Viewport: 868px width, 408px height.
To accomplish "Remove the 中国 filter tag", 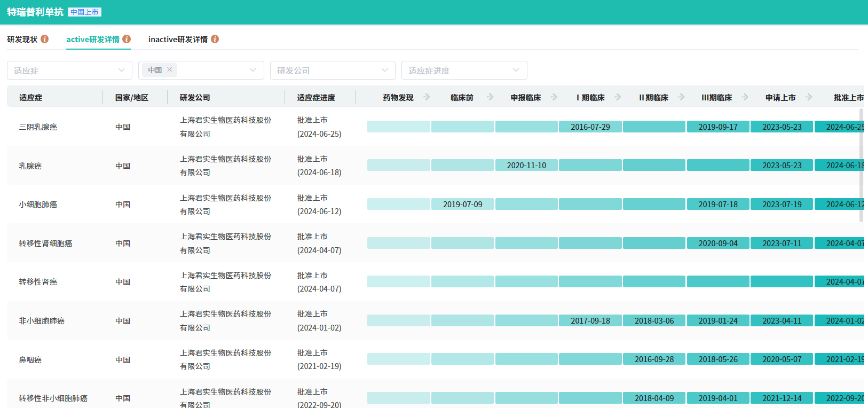I will tap(170, 69).
